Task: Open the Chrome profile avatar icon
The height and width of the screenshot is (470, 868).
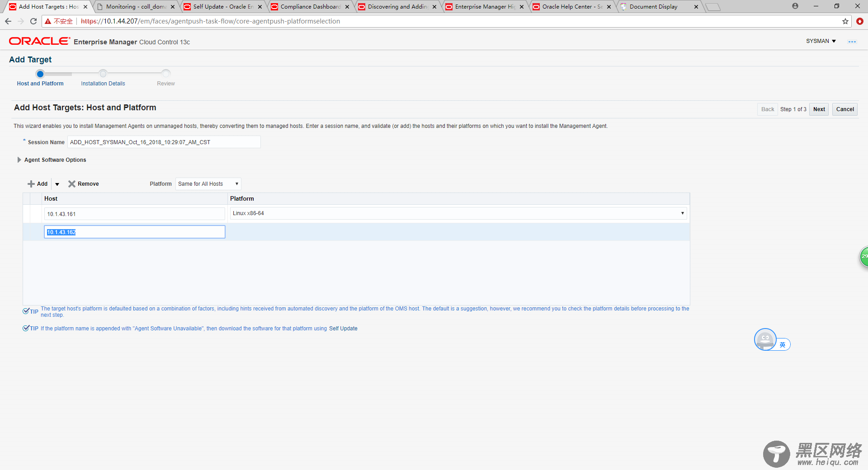Action: (795, 6)
